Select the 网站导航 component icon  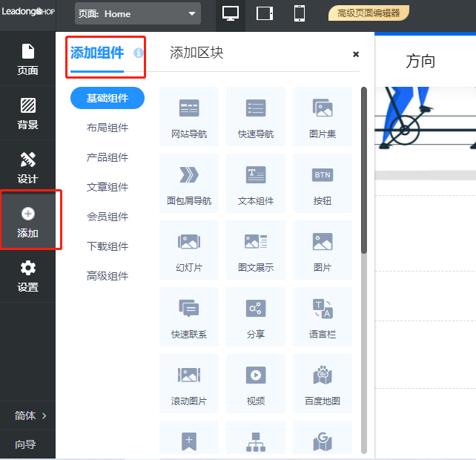[189, 116]
